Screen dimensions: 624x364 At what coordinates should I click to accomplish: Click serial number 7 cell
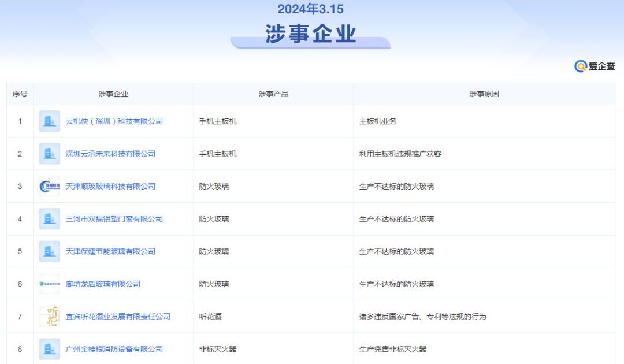tap(20, 317)
